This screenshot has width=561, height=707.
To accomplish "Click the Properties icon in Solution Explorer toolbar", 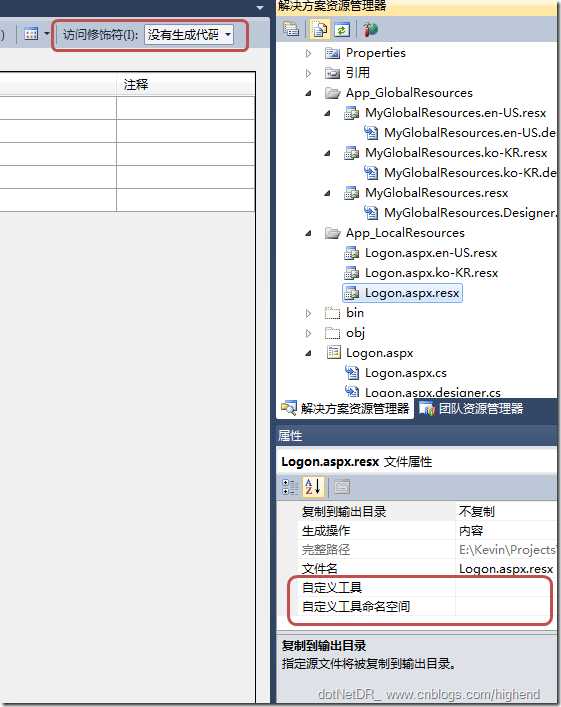I will tap(290, 30).
